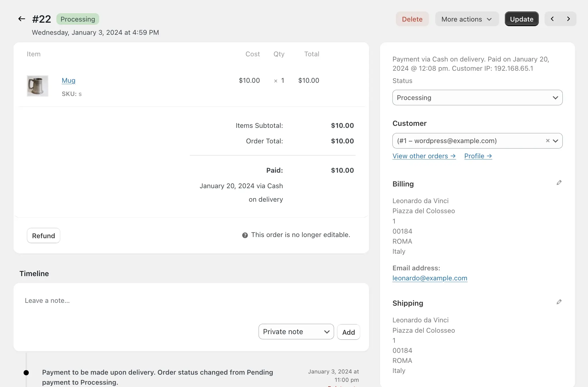Click the timeline entry bullet marker
This screenshot has width=588, height=387.
tap(26, 373)
